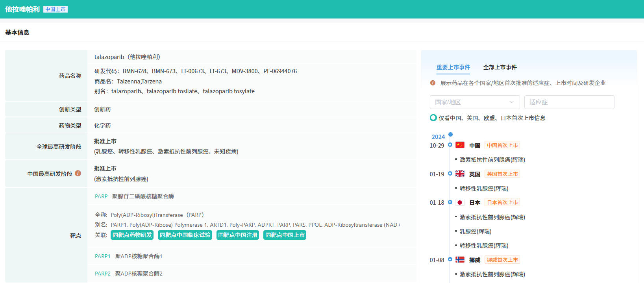The image size is (644, 283).
Task: Switch to 重要上市事件 tab
Action: coord(453,67)
